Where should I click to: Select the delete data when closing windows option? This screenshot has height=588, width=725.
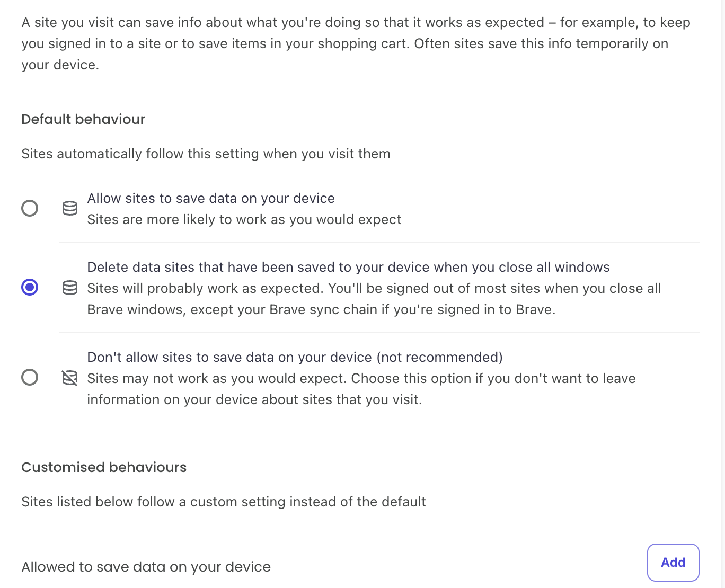click(30, 288)
